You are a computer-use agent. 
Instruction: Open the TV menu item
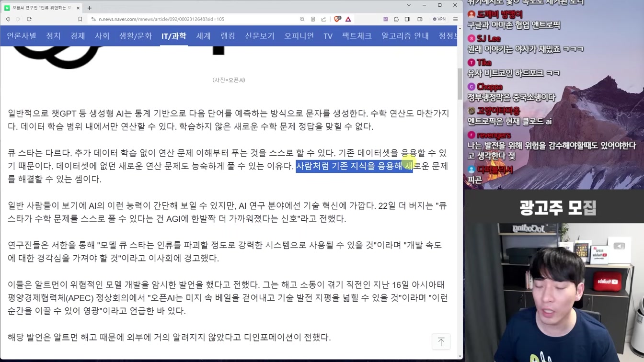[x=328, y=36]
